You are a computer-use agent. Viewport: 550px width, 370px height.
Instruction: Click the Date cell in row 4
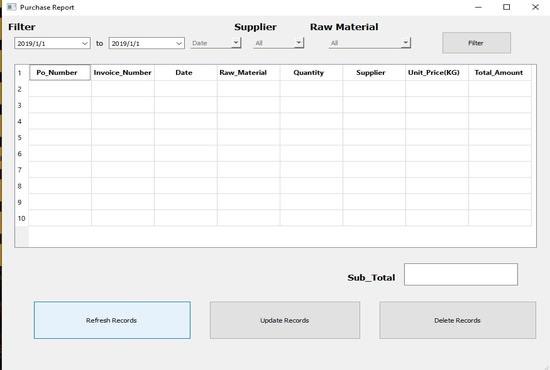[186, 121]
